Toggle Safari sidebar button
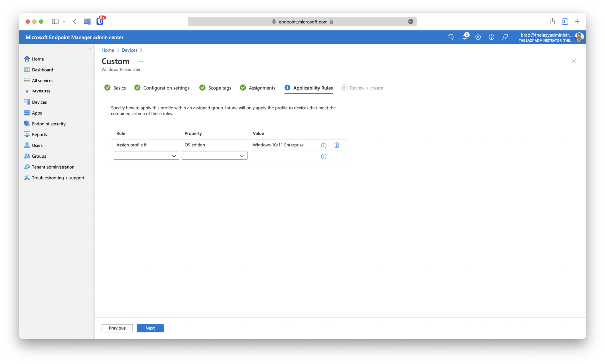Viewport: 605px width, 364px height. 55,22
